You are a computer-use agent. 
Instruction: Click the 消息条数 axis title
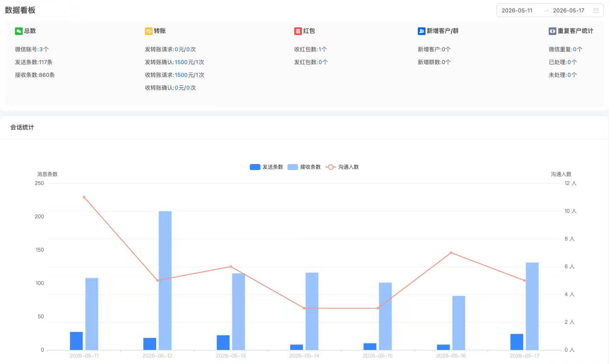[x=47, y=174]
